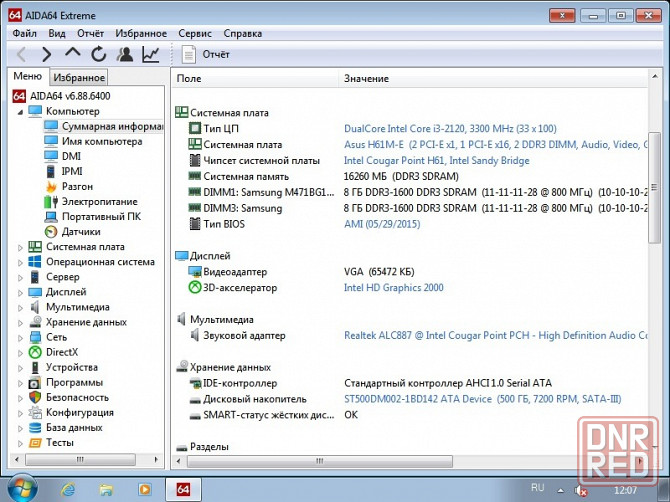
Task: Select the Системная плата tree node icon
Action: [35, 247]
